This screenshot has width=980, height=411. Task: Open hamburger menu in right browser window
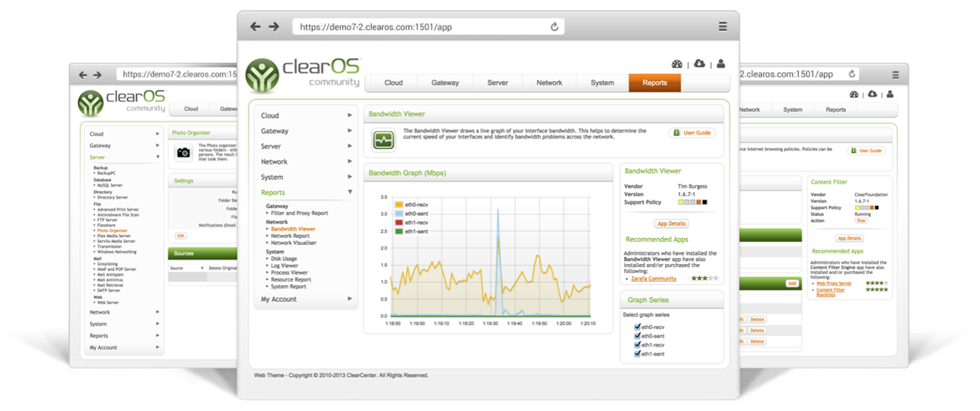pos(896,75)
